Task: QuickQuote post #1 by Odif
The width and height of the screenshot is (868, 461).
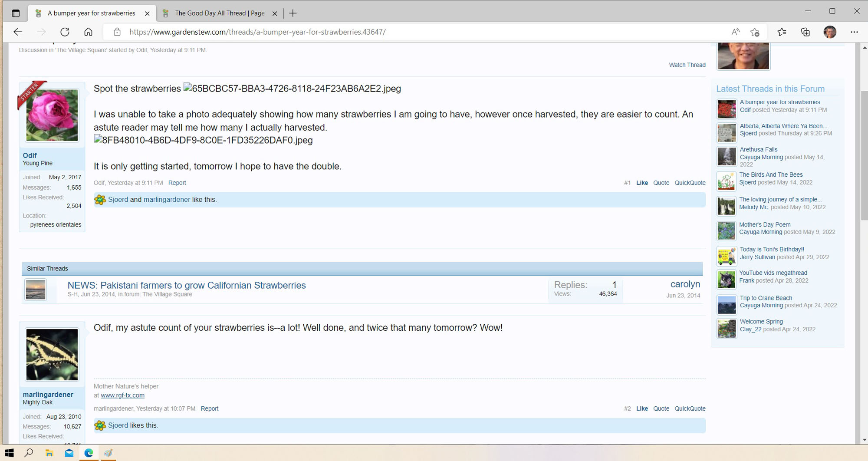Action: pyautogui.click(x=690, y=183)
